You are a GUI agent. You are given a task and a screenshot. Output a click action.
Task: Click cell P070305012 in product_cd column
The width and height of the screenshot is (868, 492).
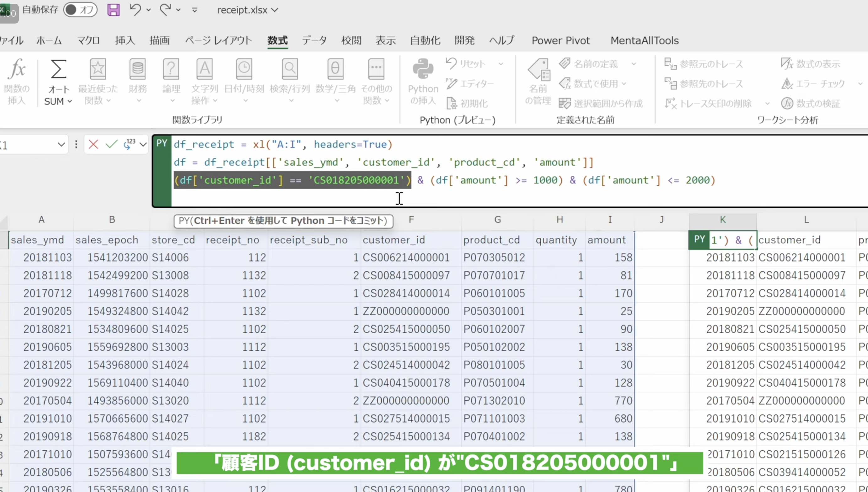[498, 258]
